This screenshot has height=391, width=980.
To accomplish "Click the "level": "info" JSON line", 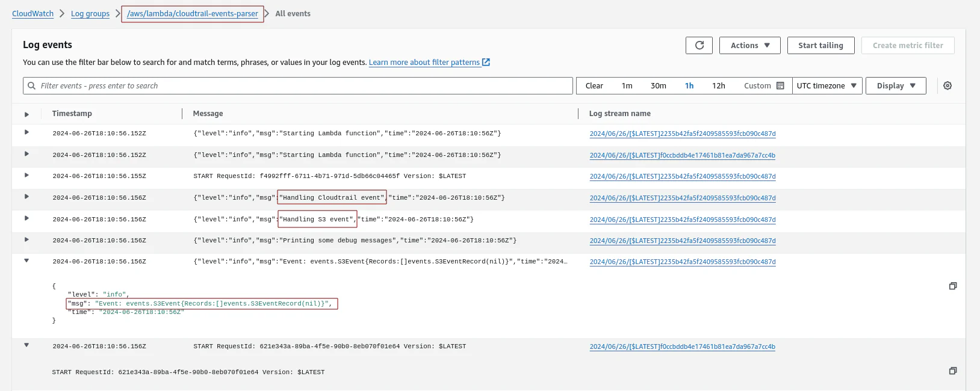I will [98, 295].
